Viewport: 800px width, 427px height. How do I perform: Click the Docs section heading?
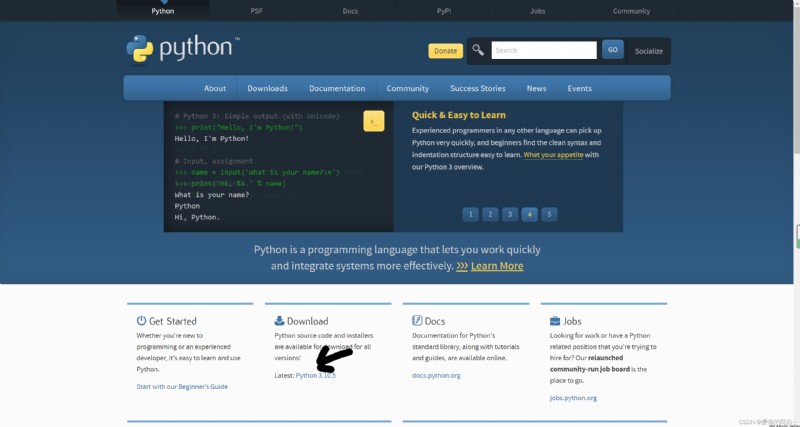coord(435,321)
